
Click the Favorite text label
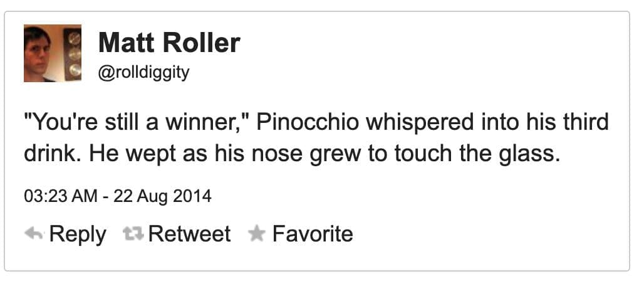tap(312, 234)
